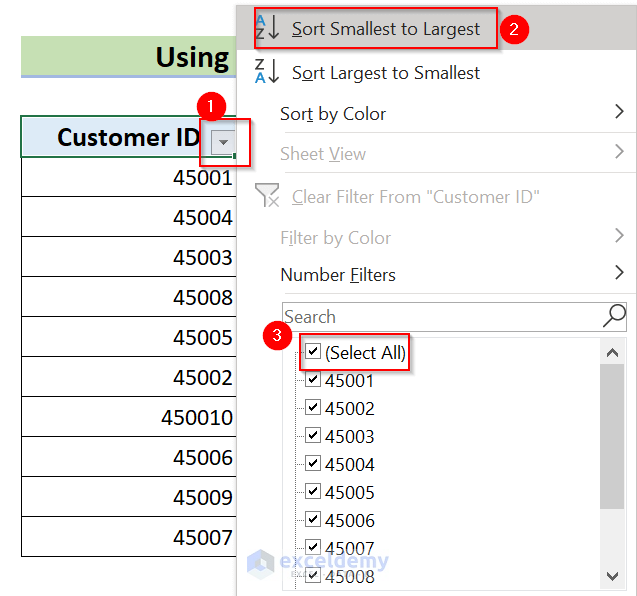
Task: Click the Z-A sort descending icon
Action: 267,72
